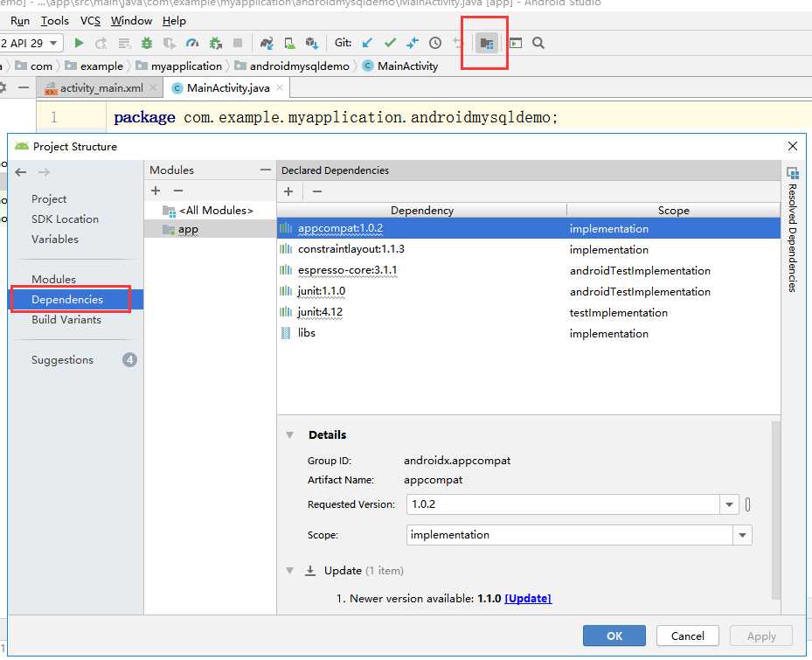
Task: Open the VCS menu
Action: click(90, 21)
